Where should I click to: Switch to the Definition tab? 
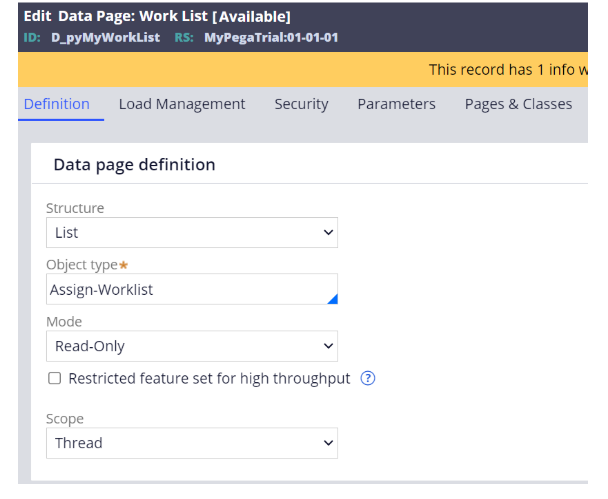57,104
